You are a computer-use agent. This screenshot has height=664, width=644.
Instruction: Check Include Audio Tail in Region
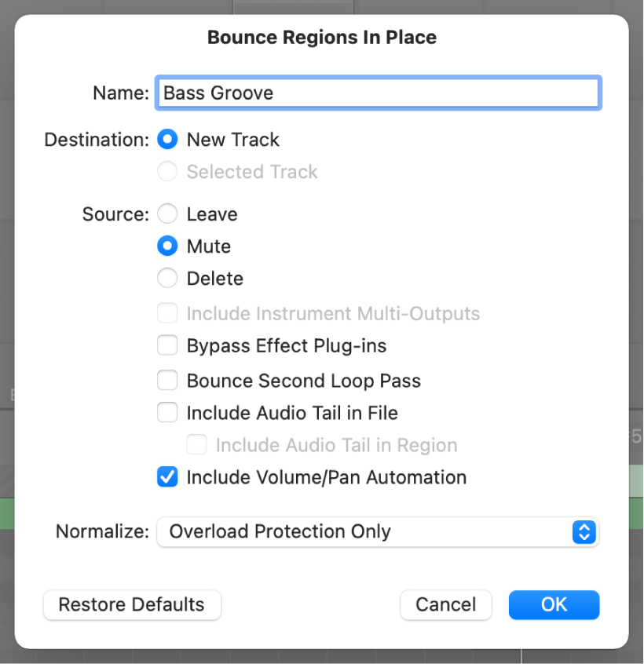point(196,445)
